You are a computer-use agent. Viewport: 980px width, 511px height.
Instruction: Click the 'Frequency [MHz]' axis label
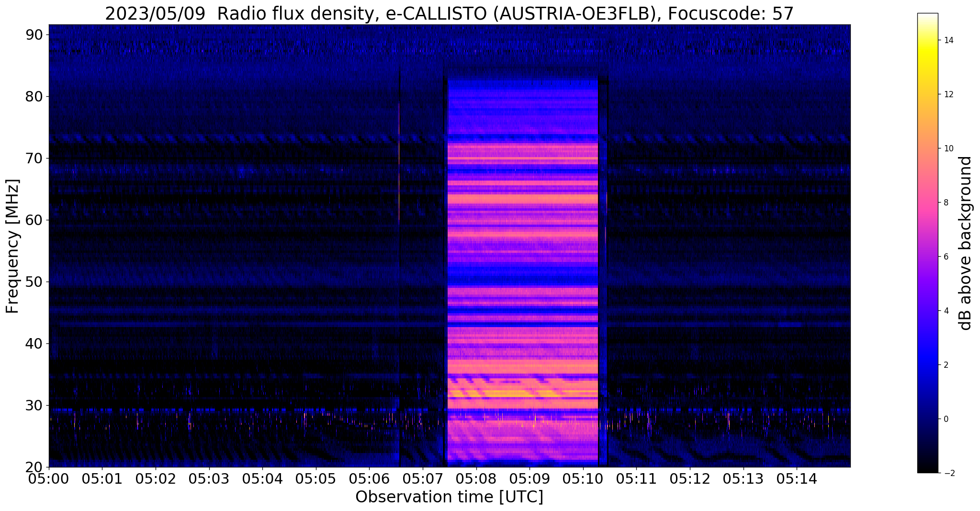point(12,246)
